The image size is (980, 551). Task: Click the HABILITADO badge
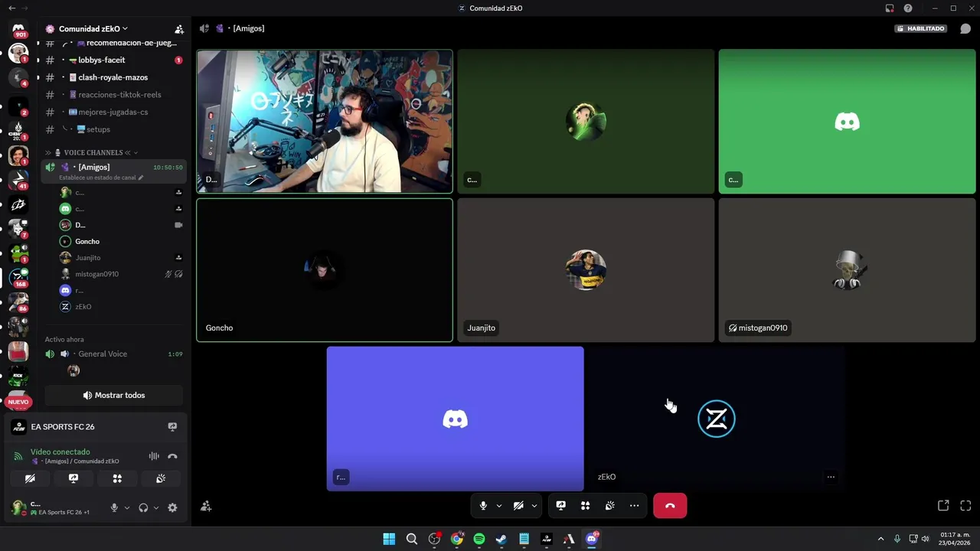coord(921,28)
